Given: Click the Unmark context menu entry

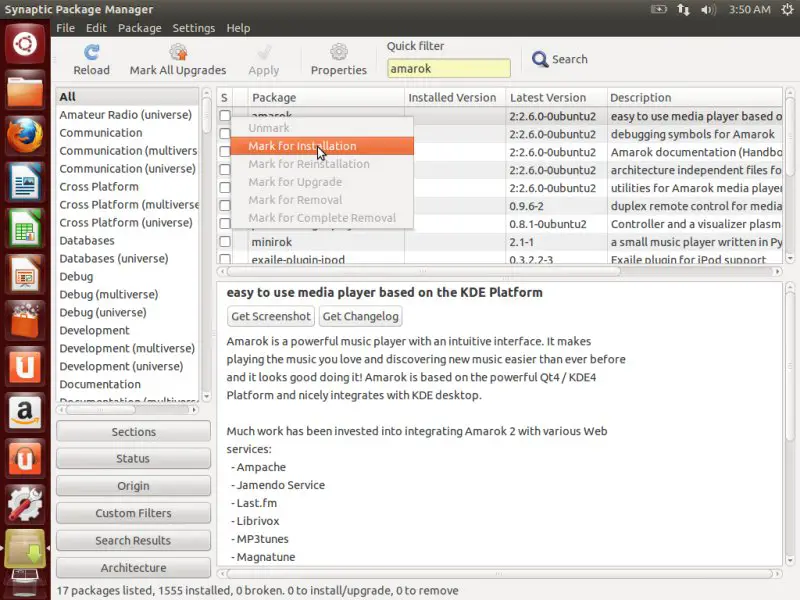Looking at the screenshot, I should [322, 128].
